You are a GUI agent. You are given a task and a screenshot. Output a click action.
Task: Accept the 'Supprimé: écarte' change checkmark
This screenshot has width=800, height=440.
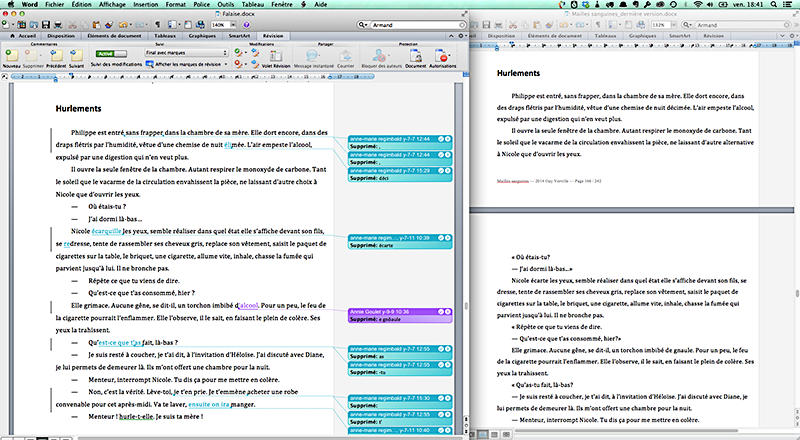coord(439,237)
